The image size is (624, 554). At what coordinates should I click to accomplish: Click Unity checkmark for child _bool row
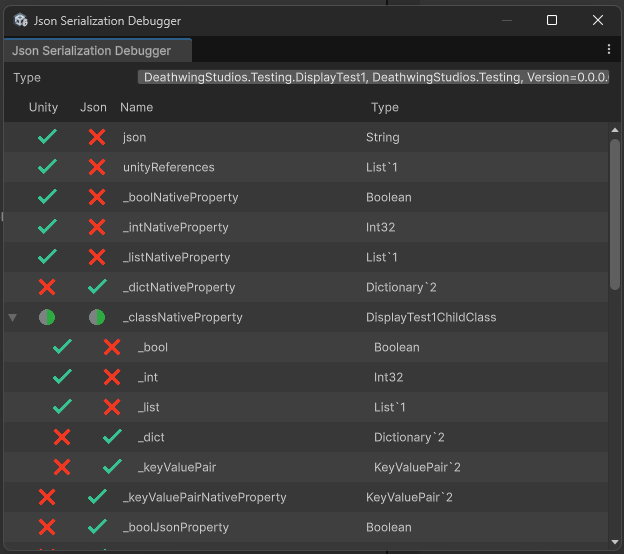pos(62,347)
